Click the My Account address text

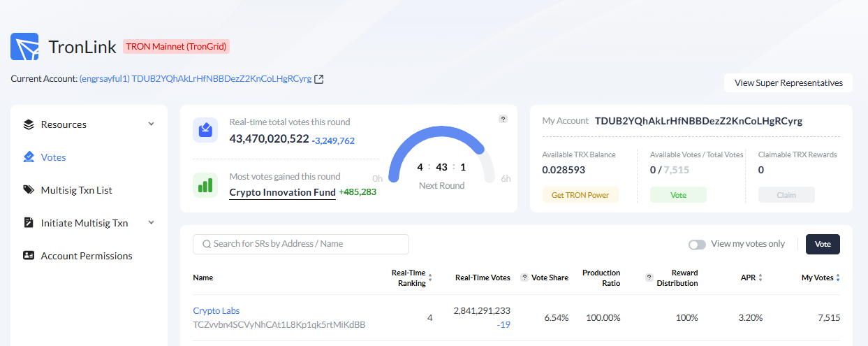click(x=698, y=121)
